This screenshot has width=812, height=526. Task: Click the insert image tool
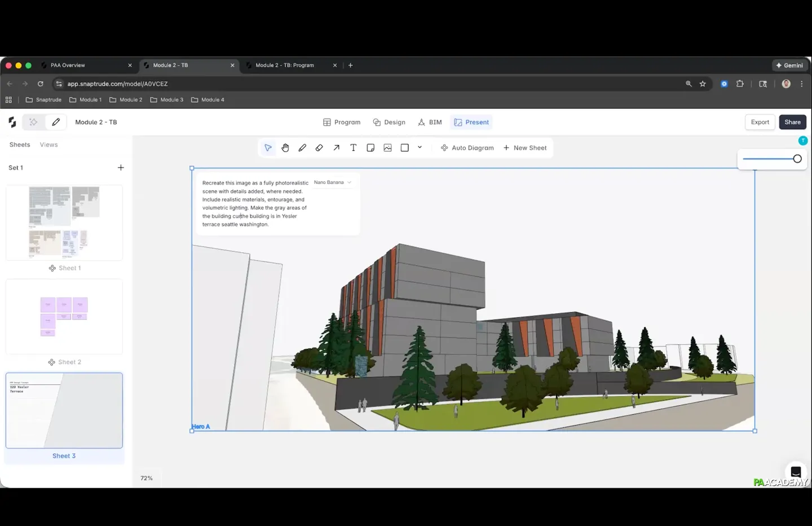tap(387, 148)
